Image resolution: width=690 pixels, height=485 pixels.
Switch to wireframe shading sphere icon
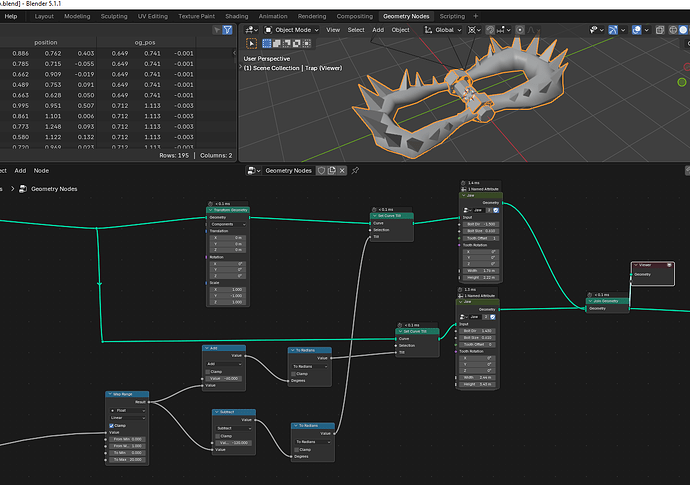pyautogui.click(x=673, y=30)
